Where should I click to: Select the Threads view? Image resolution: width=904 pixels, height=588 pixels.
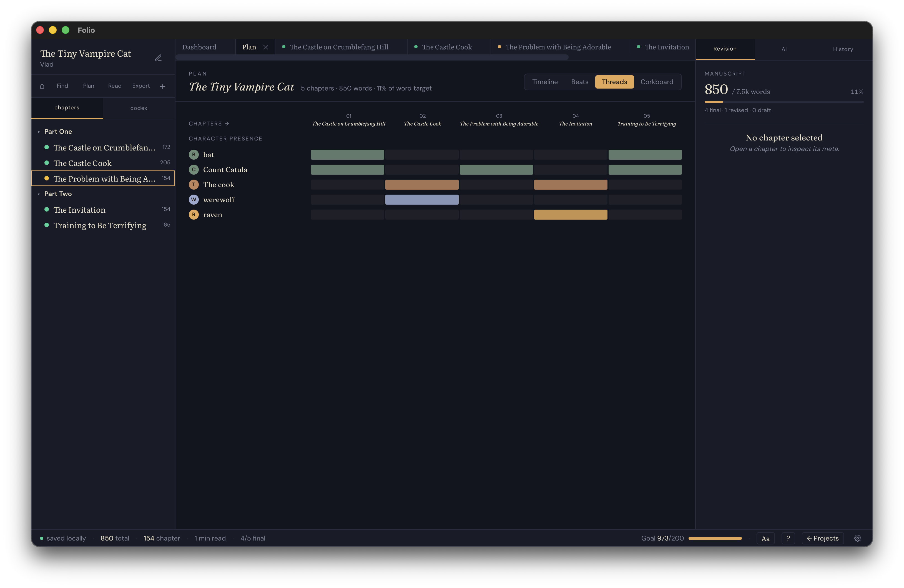[614, 82]
